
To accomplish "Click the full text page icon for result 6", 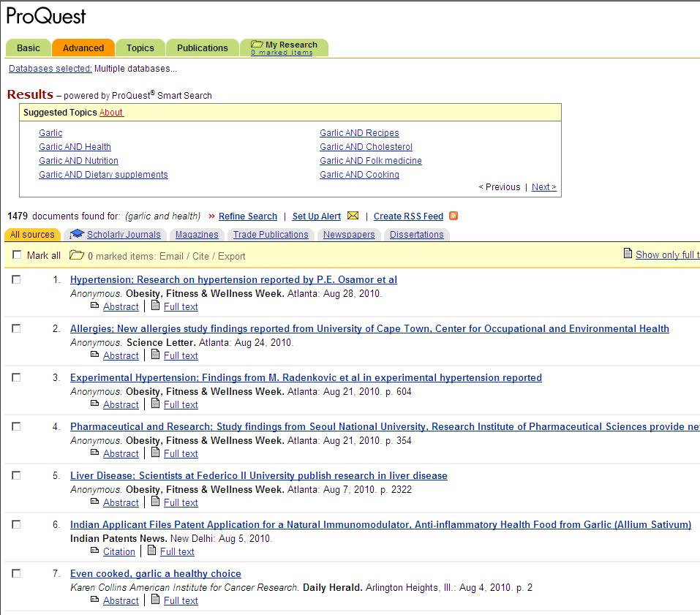I will 152,551.
